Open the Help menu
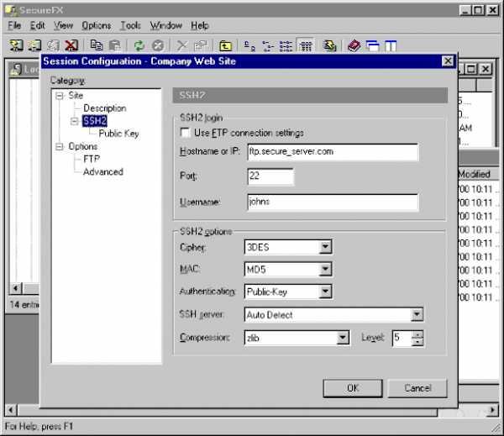Viewport: 504px width, 436px height. tap(200, 25)
